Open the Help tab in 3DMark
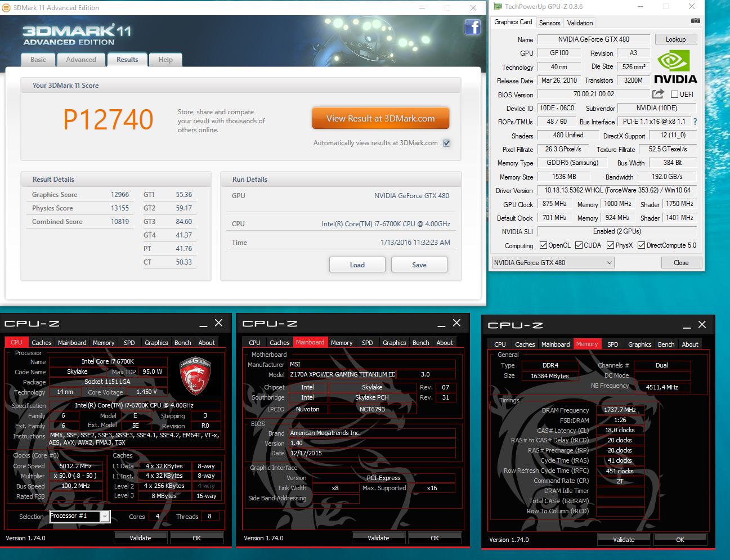 pos(165,60)
